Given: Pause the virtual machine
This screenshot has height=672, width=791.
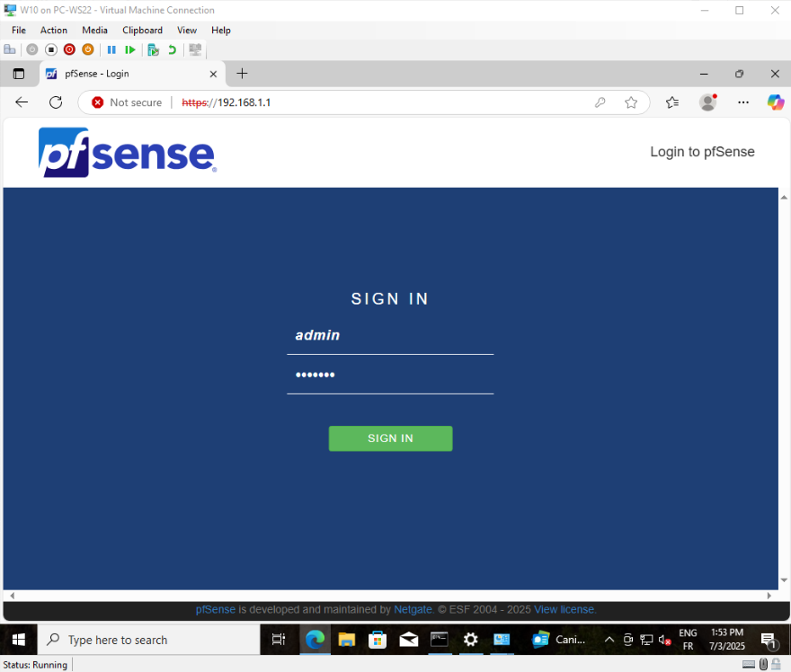Looking at the screenshot, I should point(112,50).
